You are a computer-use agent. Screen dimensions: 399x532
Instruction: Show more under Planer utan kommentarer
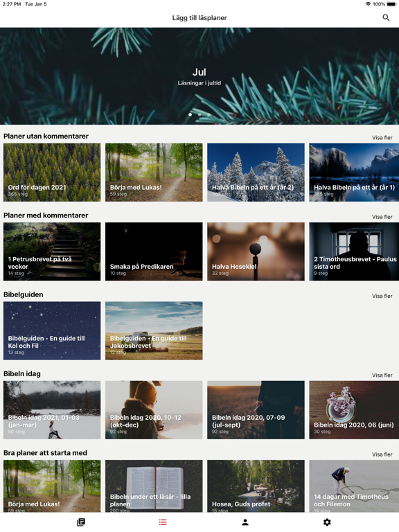[382, 138]
